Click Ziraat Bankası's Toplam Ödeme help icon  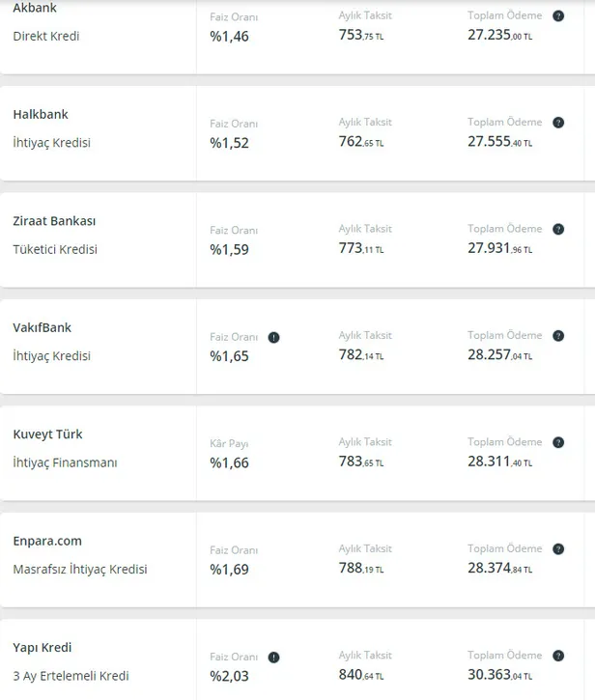coord(558,230)
